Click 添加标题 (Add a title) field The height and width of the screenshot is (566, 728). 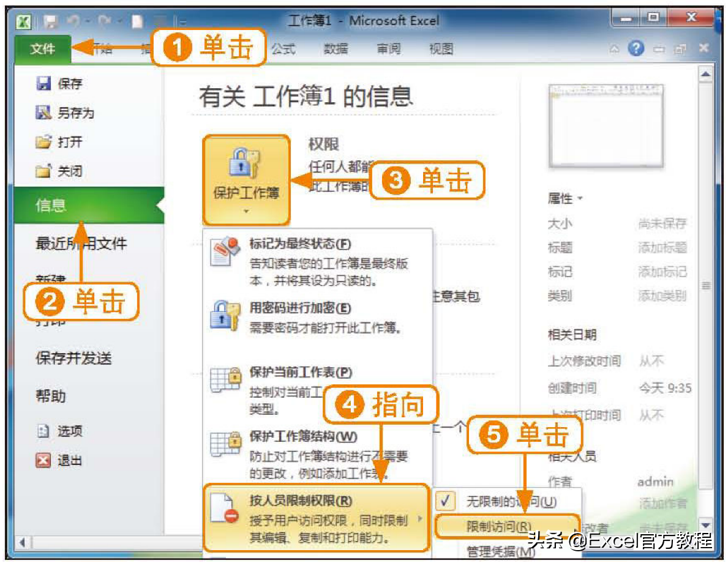tap(662, 248)
